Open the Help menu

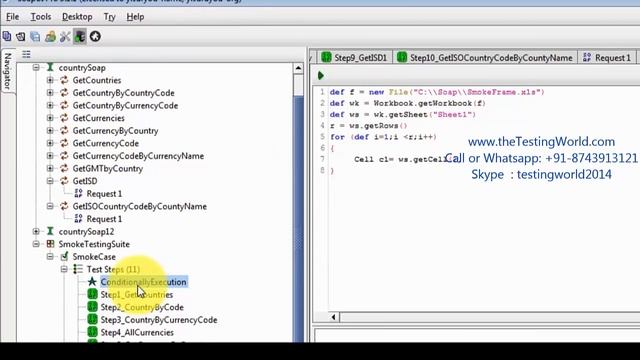coord(135,17)
